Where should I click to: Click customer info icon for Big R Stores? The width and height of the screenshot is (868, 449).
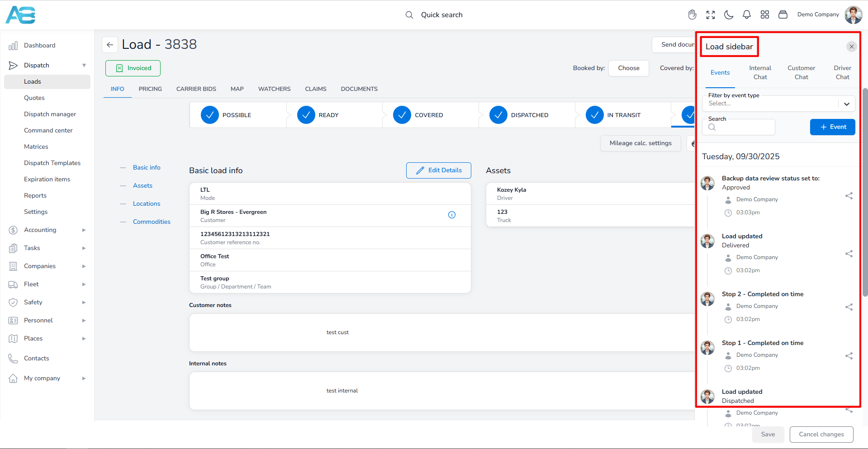451,215
